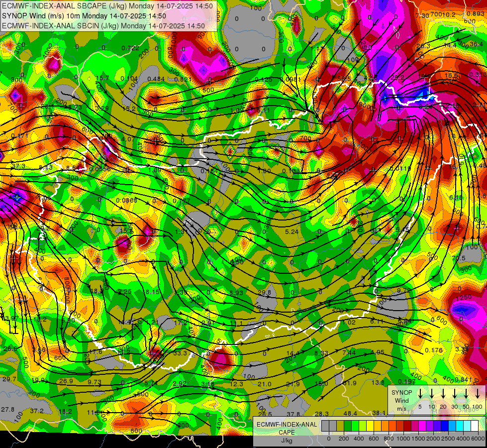This screenshot has height=448, width=487.
Task: Click the 29.8 value on the map
Action: pos(265,292)
